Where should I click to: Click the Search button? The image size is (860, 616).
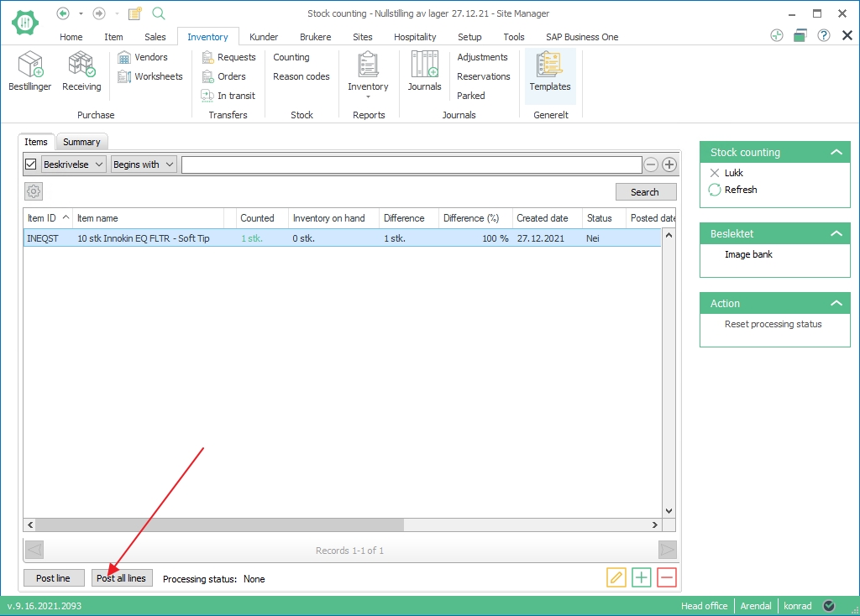(645, 192)
